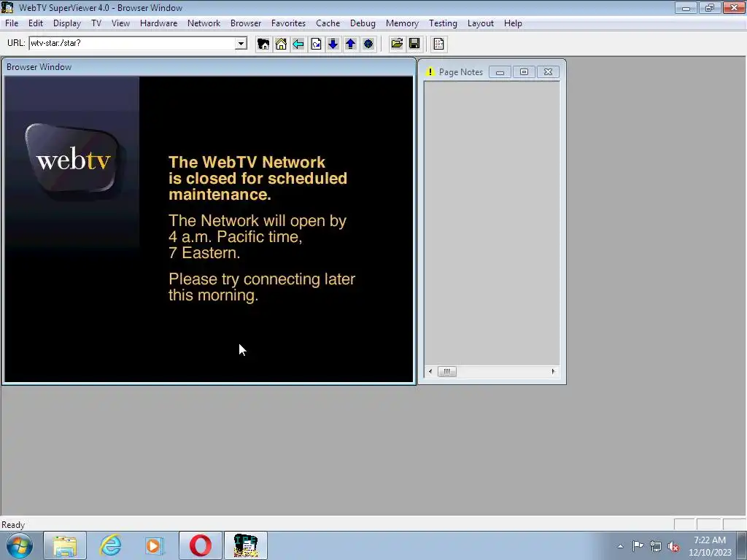Expand the URL dropdown list
Image resolution: width=747 pixels, height=560 pixels.
241,43
